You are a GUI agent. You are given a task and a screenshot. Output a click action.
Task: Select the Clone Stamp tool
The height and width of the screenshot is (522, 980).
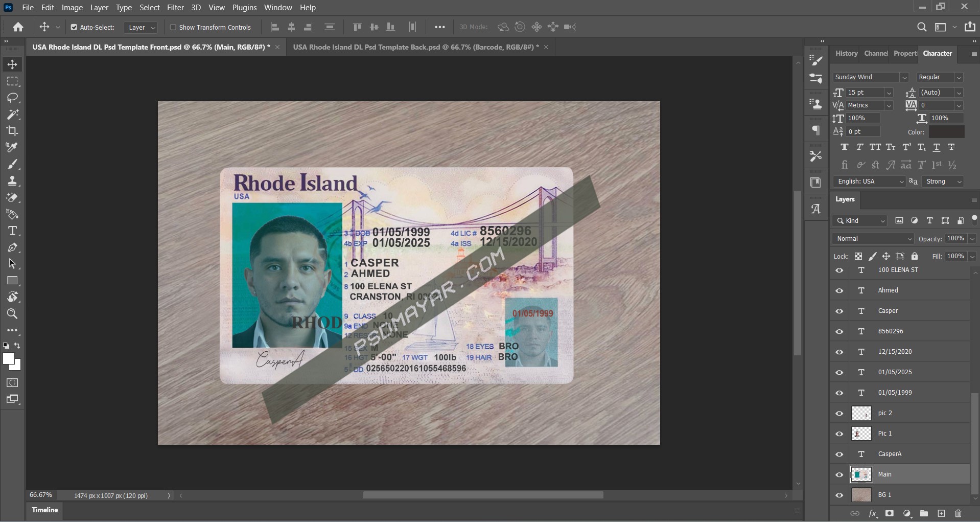[12, 180]
